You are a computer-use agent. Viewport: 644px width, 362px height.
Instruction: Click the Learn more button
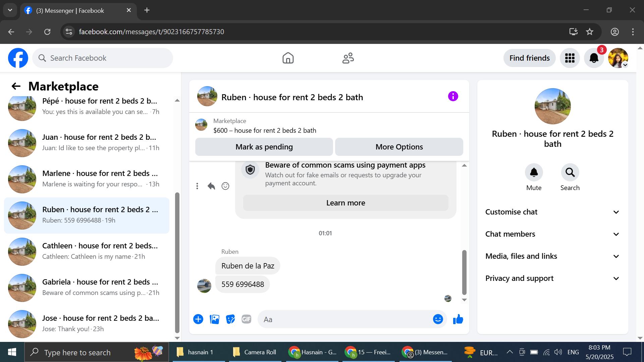(x=345, y=203)
